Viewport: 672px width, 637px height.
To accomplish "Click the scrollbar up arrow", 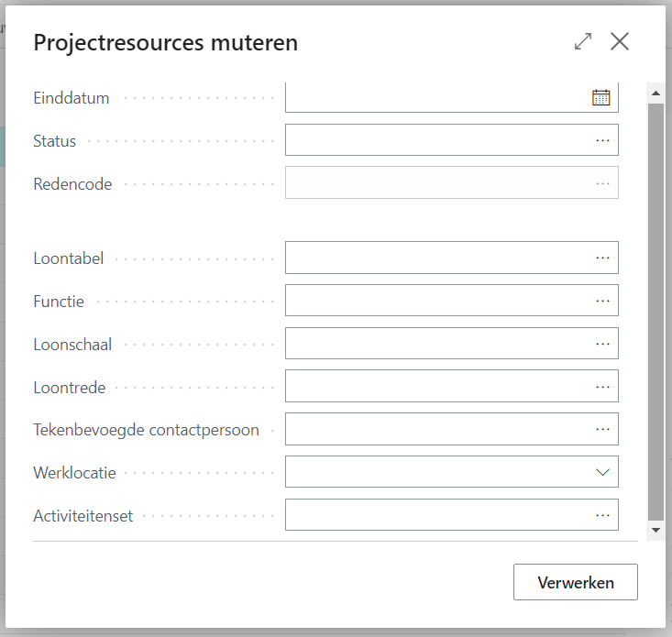I will coord(655,93).
